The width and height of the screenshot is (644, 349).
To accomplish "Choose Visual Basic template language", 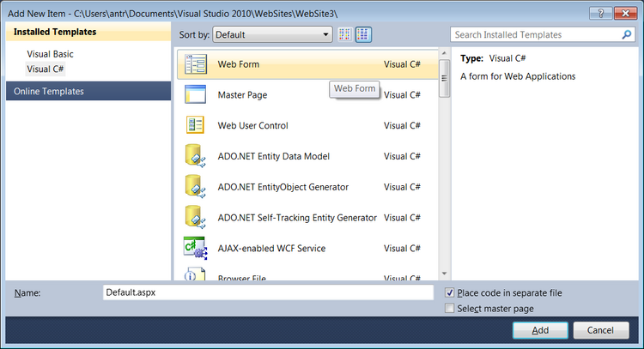I will tap(50, 54).
